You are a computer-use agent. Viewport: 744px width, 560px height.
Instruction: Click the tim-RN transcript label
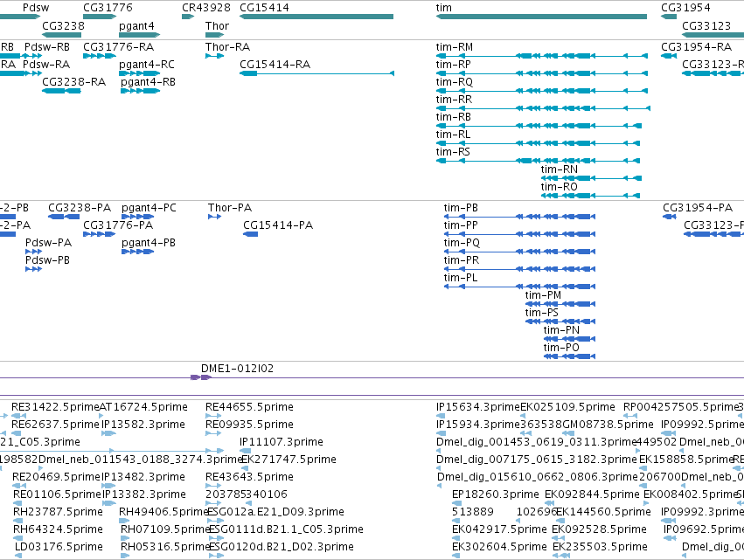click(559, 169)
